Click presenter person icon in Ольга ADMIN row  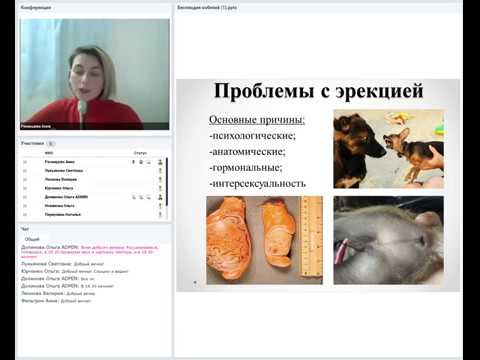click(160, 197)
